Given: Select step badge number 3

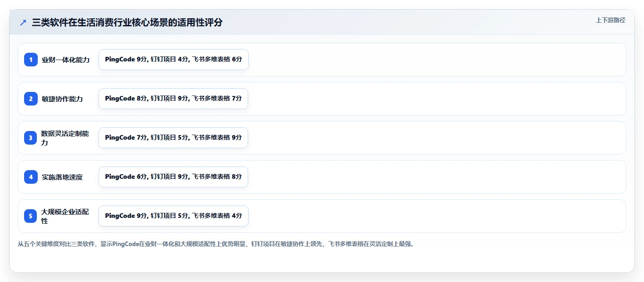Looking at the screenshot, I should tap(31, 138).
